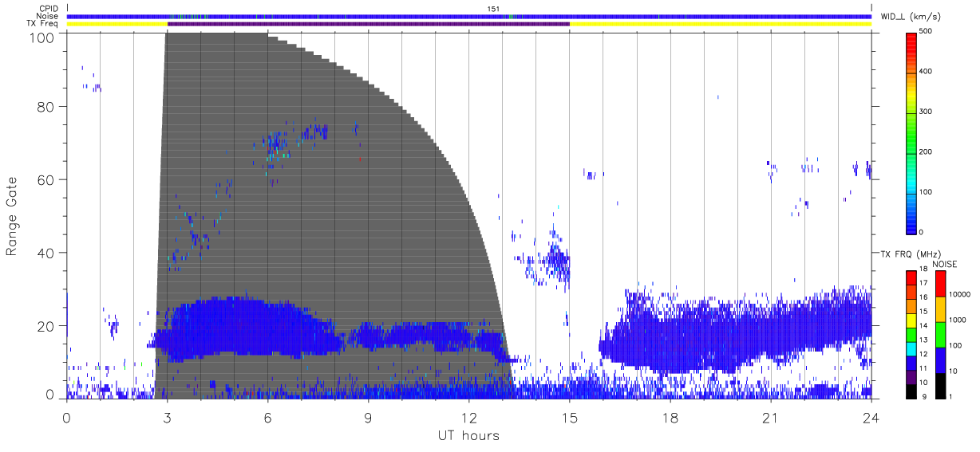980x452 pixels.
Task: Click the 6 tick on UT axis
Action: 267,417
